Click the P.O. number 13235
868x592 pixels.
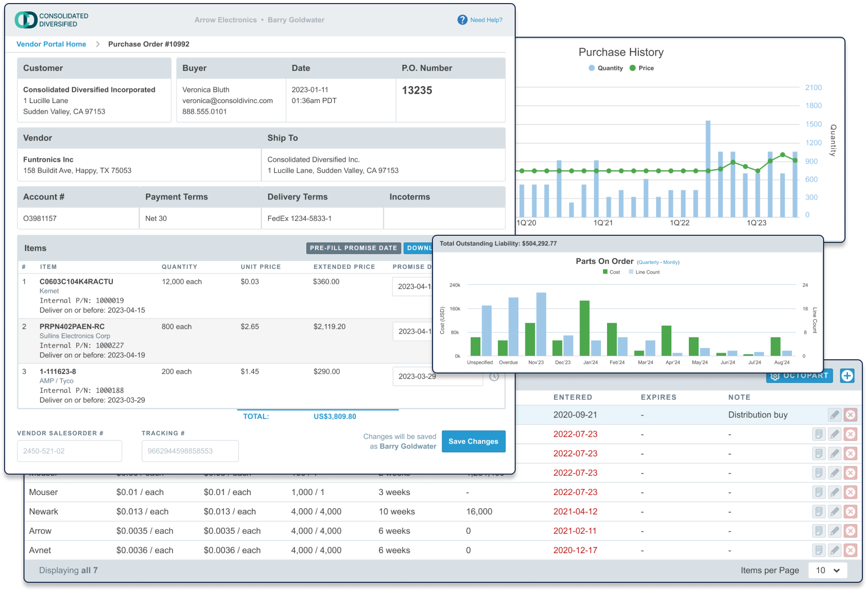417,90
